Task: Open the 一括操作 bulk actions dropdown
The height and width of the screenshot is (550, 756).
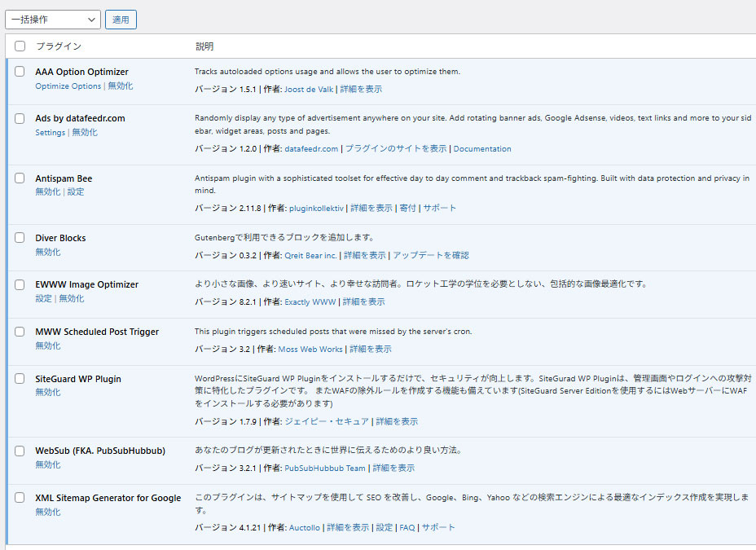Action: [52, 20]
